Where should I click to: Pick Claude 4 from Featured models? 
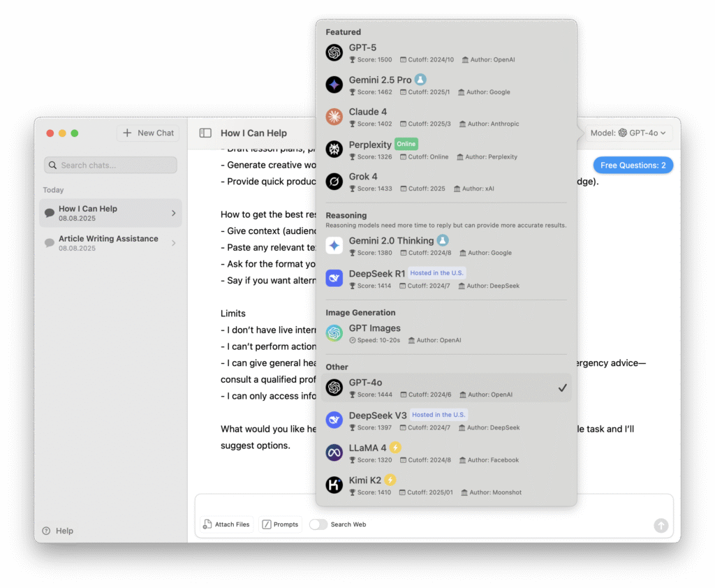[446, 117]
